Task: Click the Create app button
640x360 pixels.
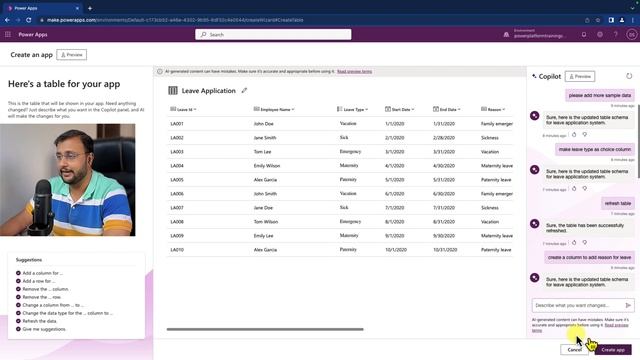Action: click(613, 350)
